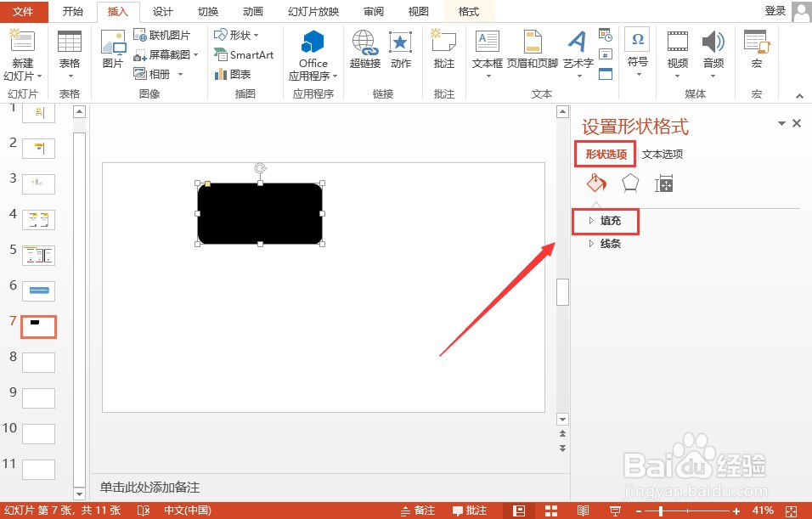The width and height of the screenshot is (812, 519).
Task: Switch to the Animations (动画) tab
Action: coord(253,11)
